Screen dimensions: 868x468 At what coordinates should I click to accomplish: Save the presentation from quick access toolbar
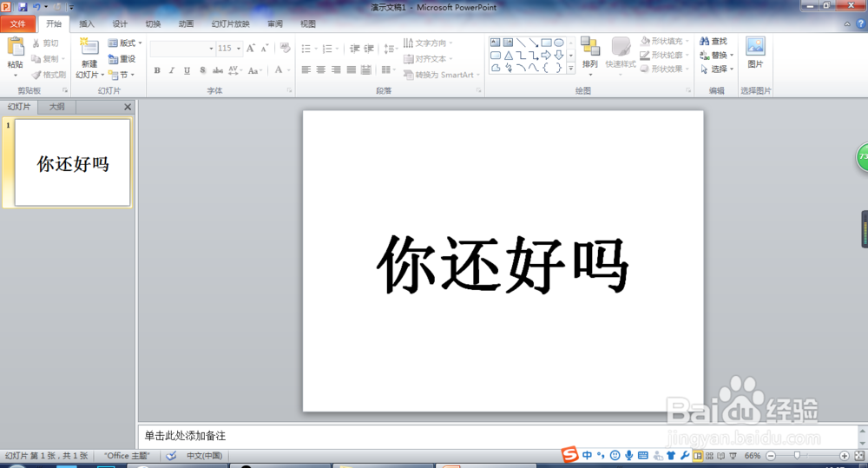[x=23, y=7]
